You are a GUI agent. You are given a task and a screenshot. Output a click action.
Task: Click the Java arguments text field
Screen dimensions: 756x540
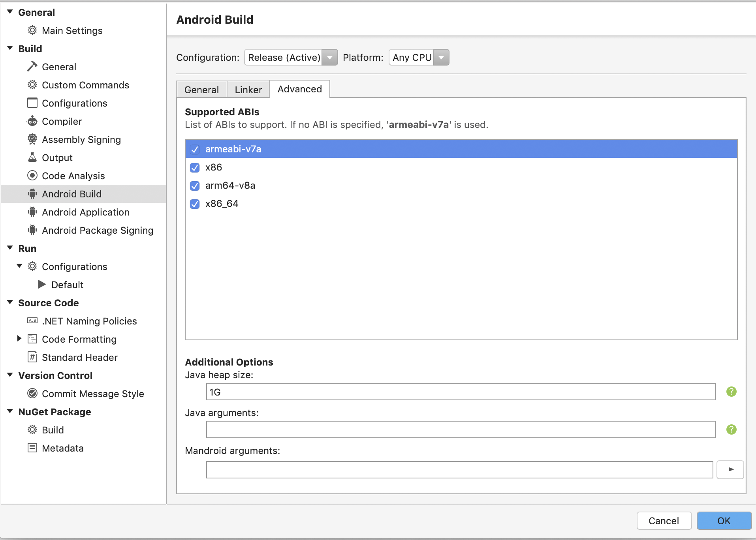coord(461,429)
